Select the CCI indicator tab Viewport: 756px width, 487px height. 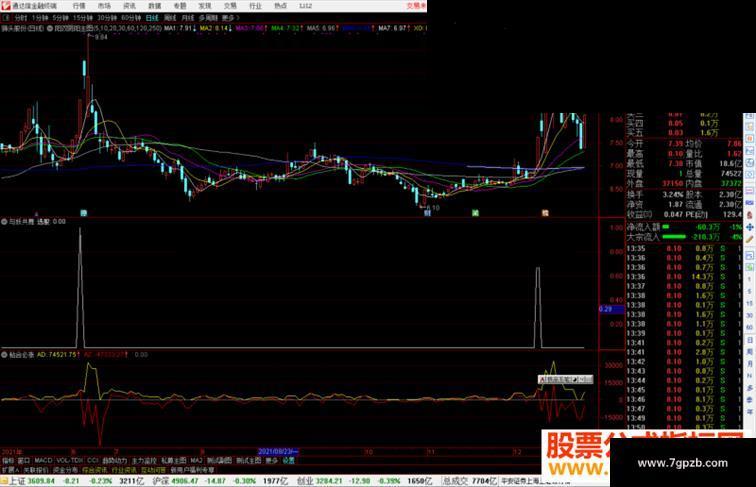pos(93,461)
